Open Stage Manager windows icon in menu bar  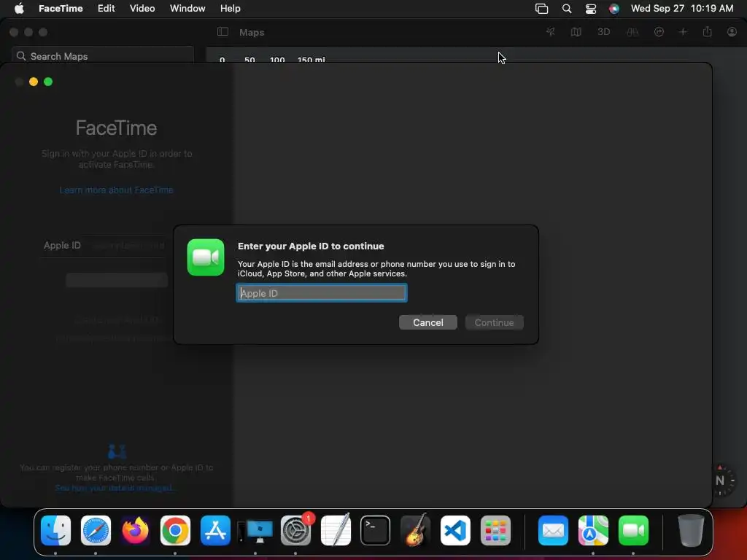pos(542,9)
